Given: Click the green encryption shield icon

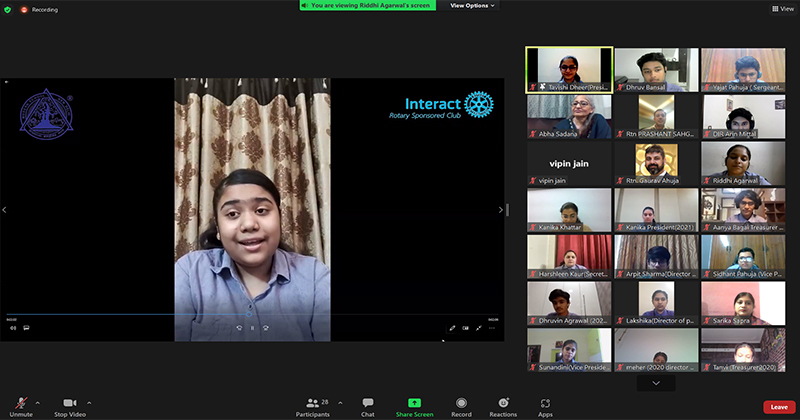Looking at the screenshot, I should point(10,9).
